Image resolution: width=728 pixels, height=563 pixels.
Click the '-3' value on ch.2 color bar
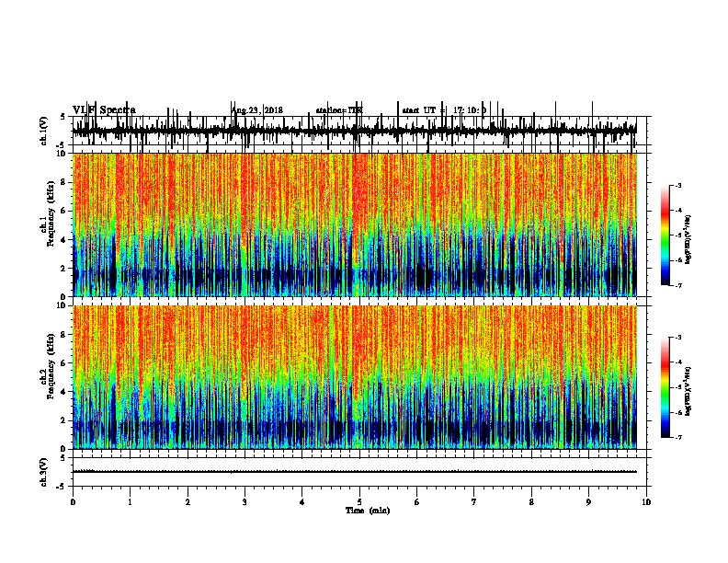[678, 338]
